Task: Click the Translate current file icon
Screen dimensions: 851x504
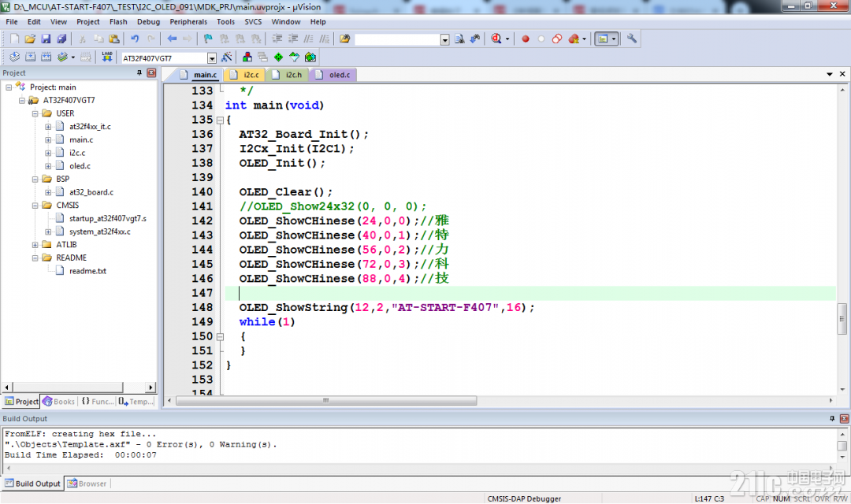Action: coord(15,57)
